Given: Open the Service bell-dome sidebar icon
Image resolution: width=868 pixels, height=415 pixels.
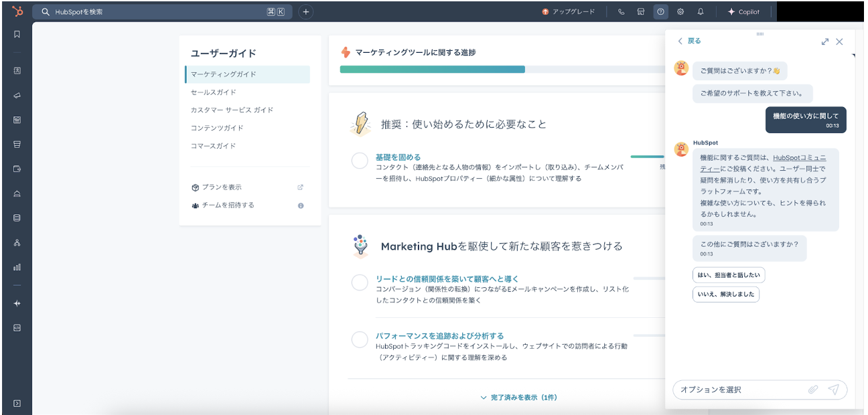Looking at the screenshot, I should point(17,193).
